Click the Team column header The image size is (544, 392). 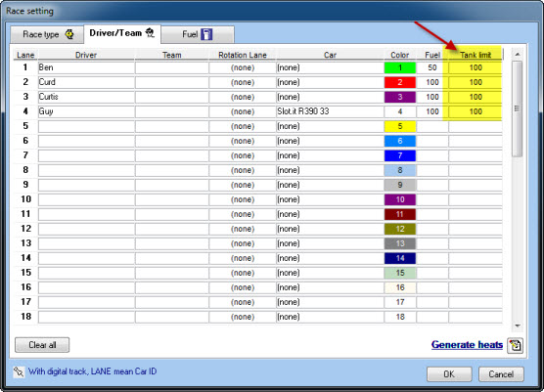pyautogui.click(x=172, y=55)
